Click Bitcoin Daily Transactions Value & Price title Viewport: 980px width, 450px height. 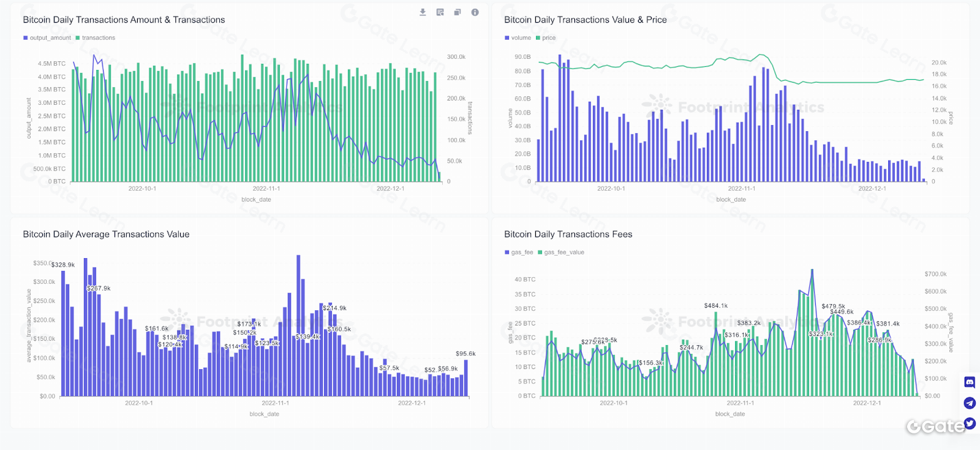pos(585,20)
